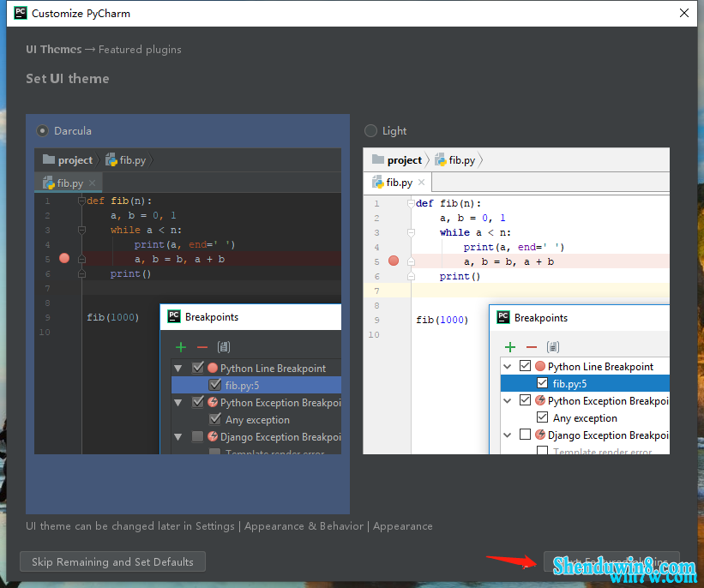This screenshot has width=704, height=588.
Task: Click the Python file icon on Darcula fib.py tab
Action: click(x=49, y=183)
